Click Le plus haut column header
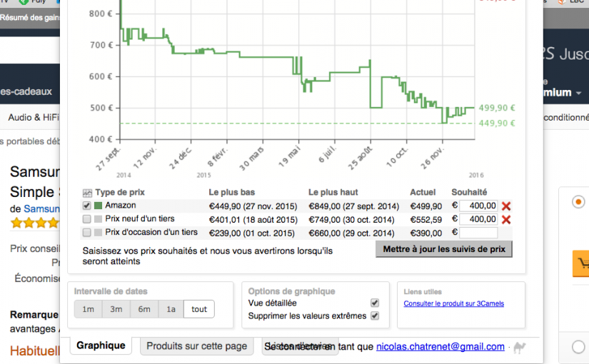 point(333,192)
